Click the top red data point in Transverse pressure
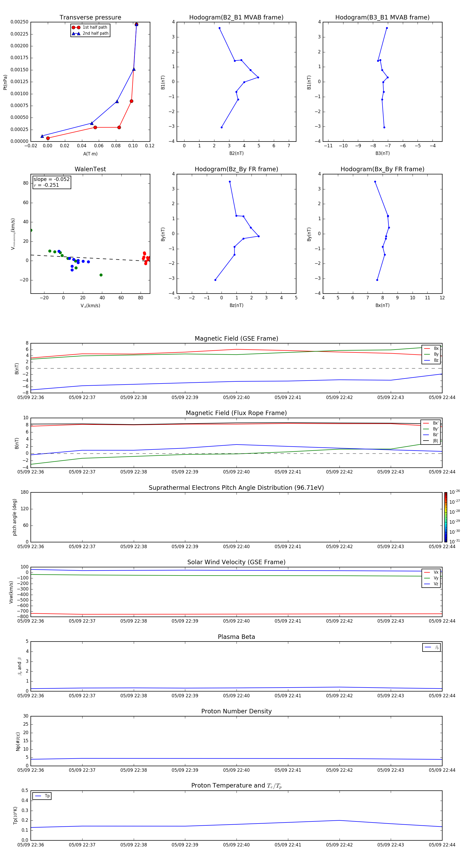Viewport: 473px width, 868px height. (x=136, y=24)
